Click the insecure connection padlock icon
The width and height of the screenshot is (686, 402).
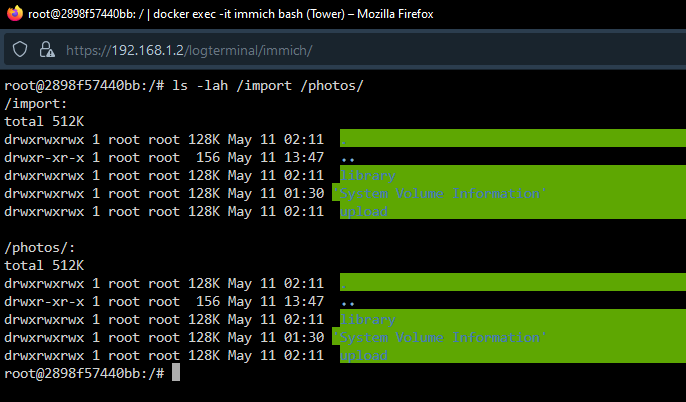(47, 49)
